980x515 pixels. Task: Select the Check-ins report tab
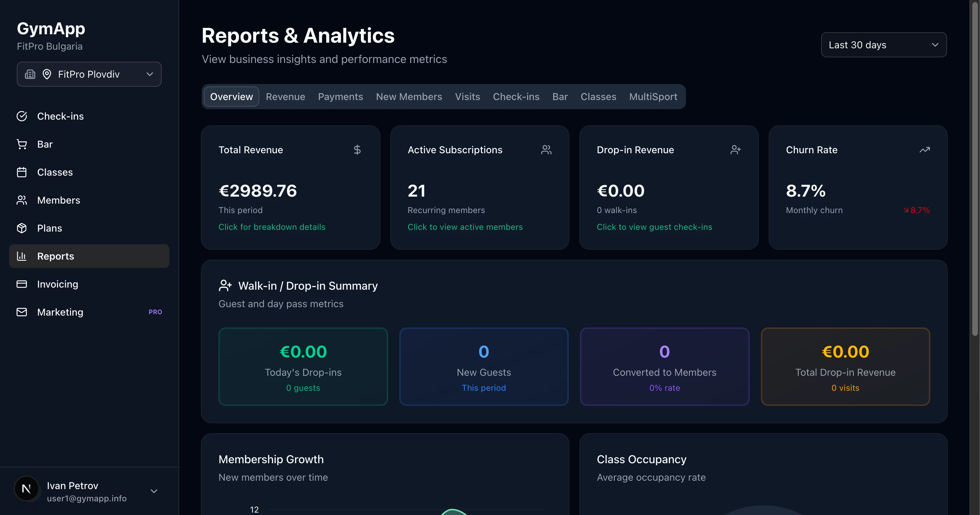pos(516,97)
